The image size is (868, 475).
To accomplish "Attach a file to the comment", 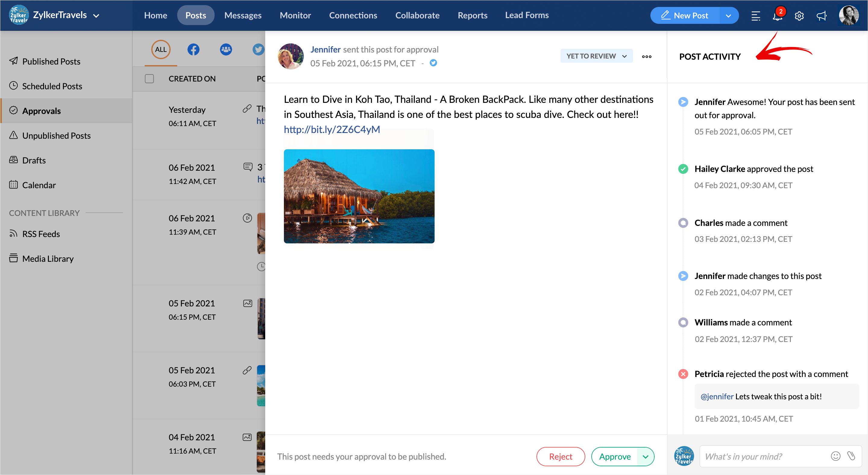I will (851, 456).
